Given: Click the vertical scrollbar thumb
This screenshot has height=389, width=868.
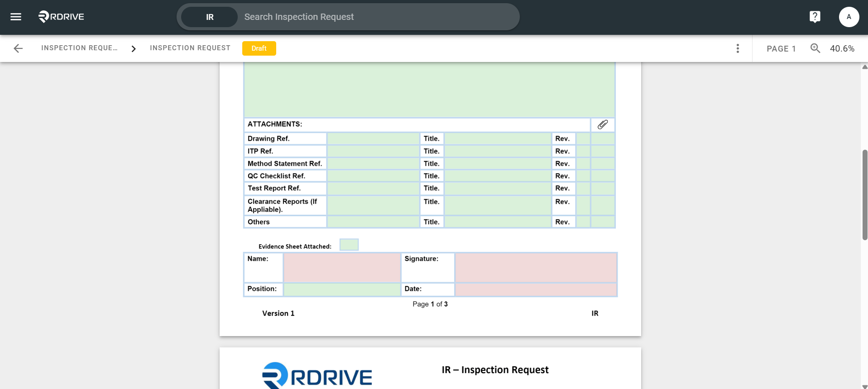Looking at the screenshot, I should [864, 194].
